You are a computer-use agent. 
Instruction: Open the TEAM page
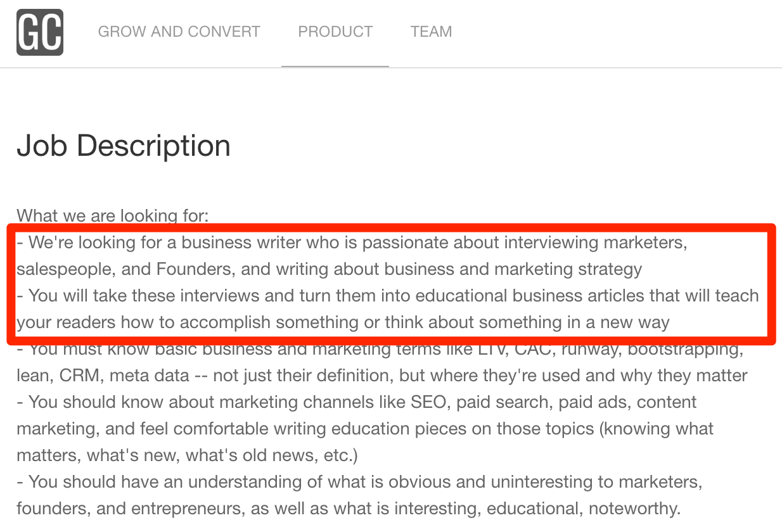coord(431,31)
